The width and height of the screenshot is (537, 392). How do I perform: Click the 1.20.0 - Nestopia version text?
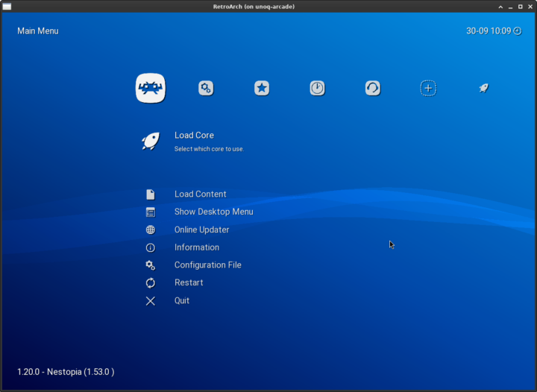click(x=66, y=372)
